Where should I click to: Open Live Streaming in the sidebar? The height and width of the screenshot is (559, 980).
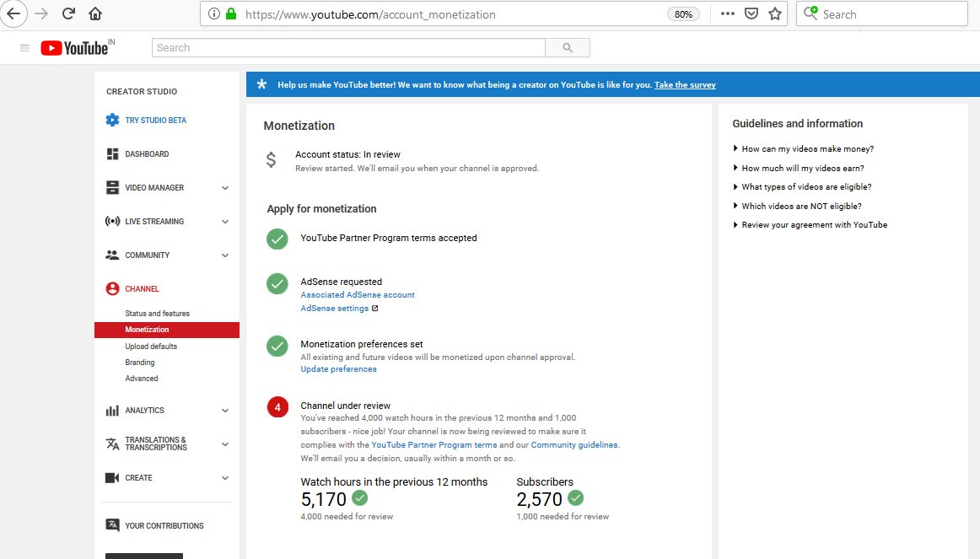click(x=145, y=221)
